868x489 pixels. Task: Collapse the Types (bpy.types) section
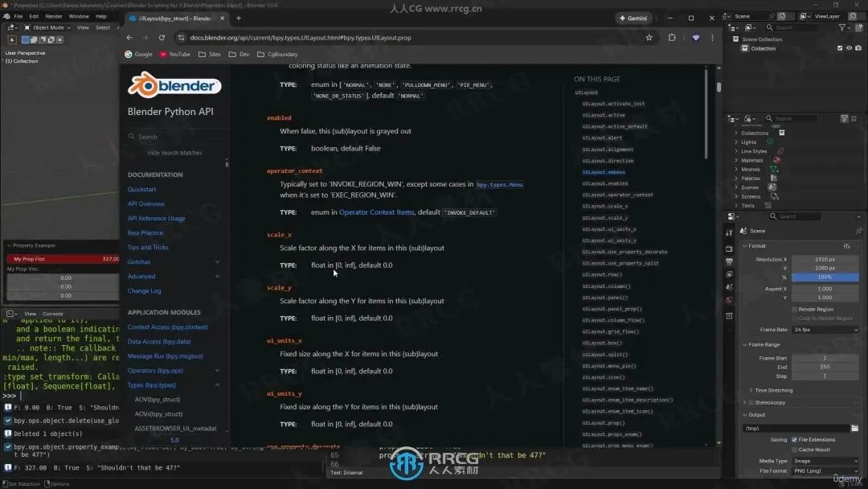click(217, 385)
